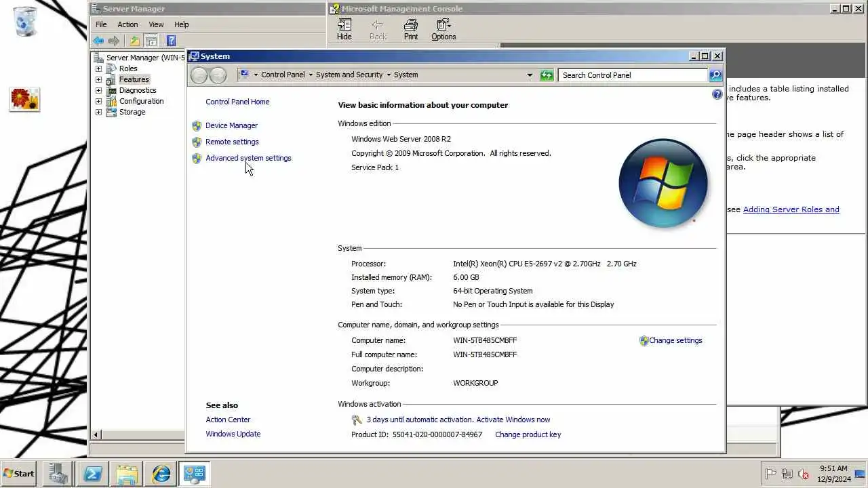The image size is (868, 488).
Task: Click the Up folder icon in Server Manager toolbar
Action: (x=135, y=41)
